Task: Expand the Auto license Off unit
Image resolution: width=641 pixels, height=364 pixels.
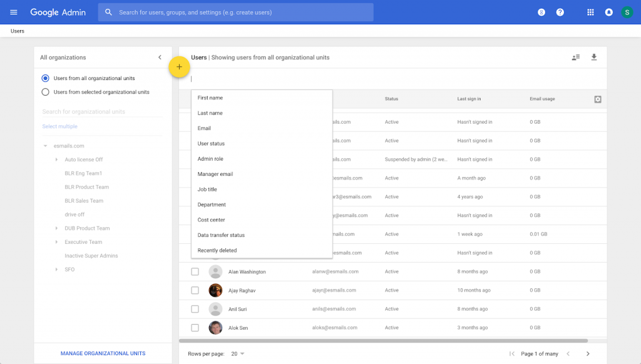Action: 57,159
